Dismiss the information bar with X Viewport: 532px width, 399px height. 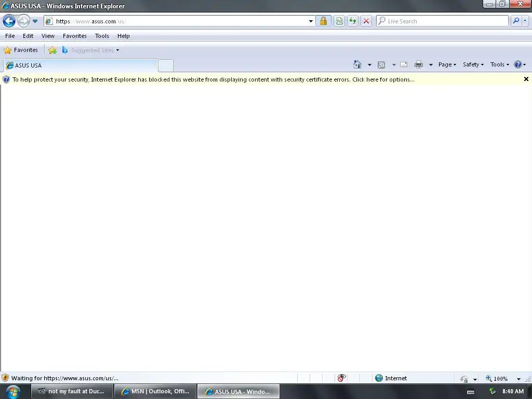[x=526, y=79]
